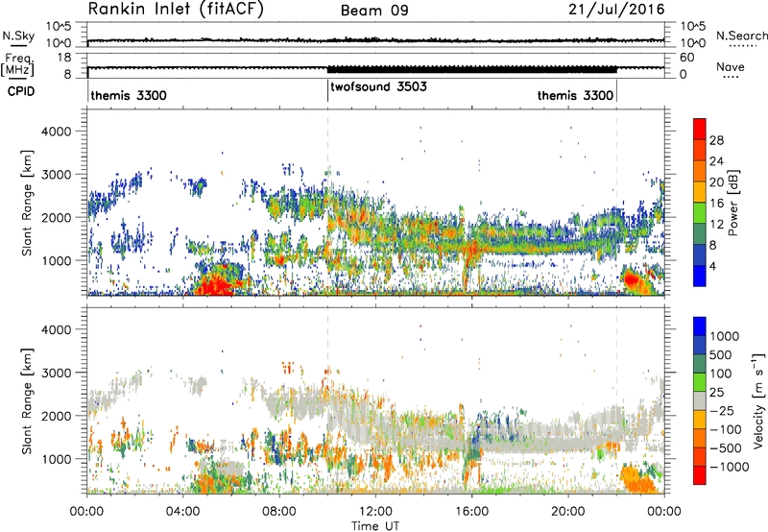Click the '3000' tick of the velocity panel

pyautogui.click(x=56, y=373)
